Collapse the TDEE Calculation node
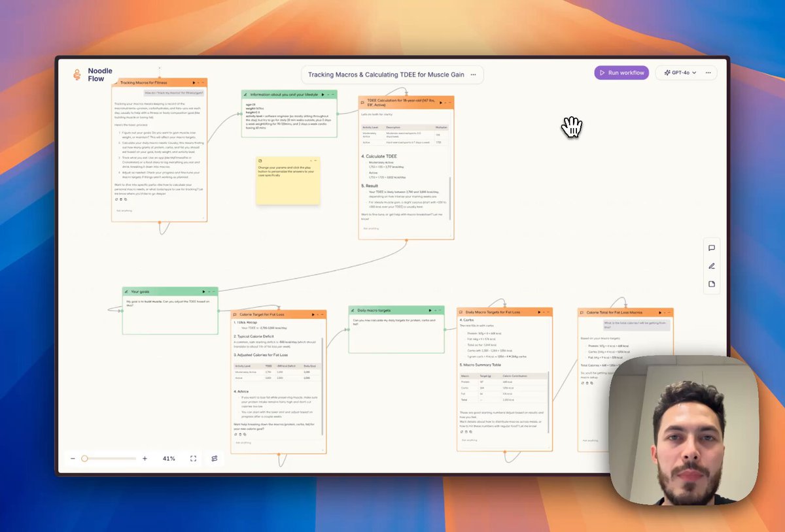785x532 pixels. [x=445, y=102]
